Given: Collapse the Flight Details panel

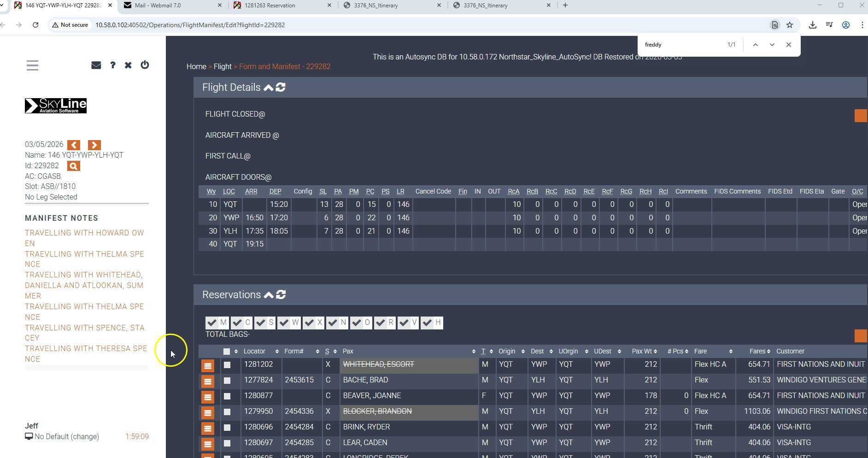Looking at the screenshot, I should pos(268,87).
